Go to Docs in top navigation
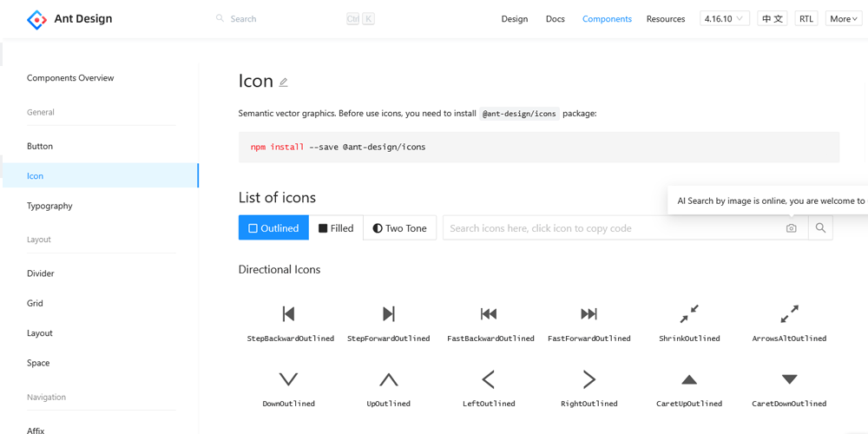Viewport: 868px width, 434px height. (x=556, y=19)
